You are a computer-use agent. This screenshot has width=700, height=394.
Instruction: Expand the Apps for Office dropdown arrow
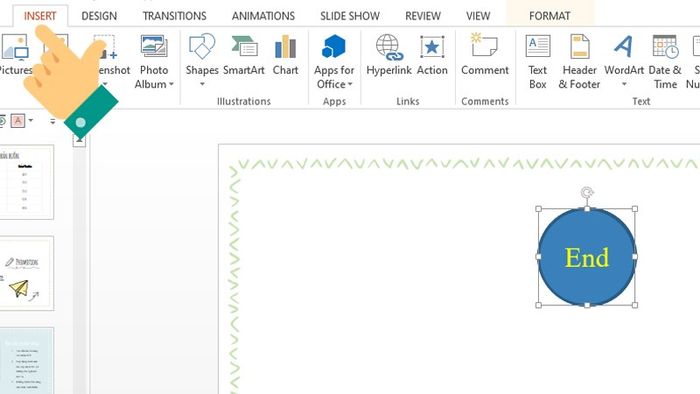[350, 84]
